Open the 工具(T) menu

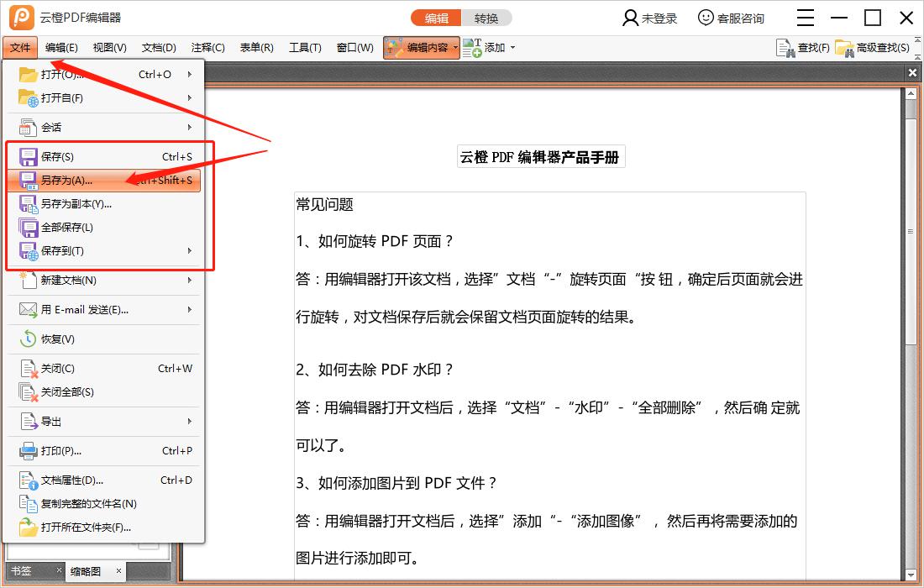tap(305, 48)
